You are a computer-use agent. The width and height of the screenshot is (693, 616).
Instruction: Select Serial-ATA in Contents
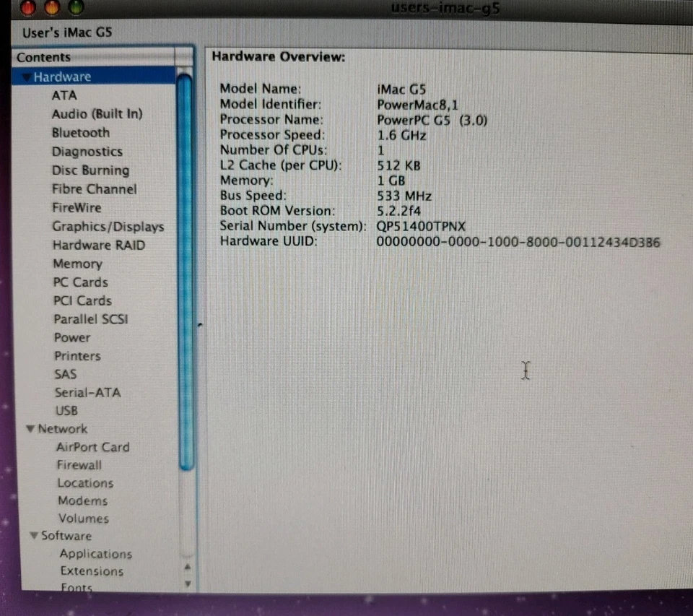(87, 392)
